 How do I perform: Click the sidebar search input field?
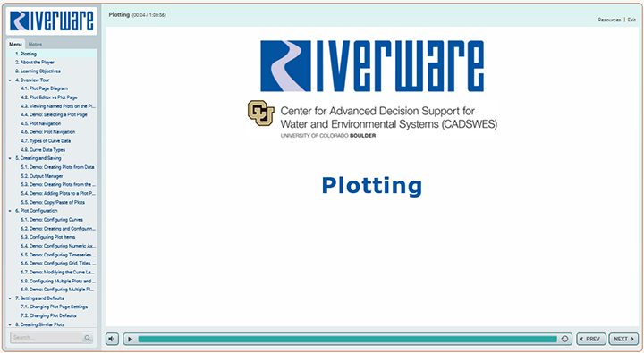tap(47, 338)
